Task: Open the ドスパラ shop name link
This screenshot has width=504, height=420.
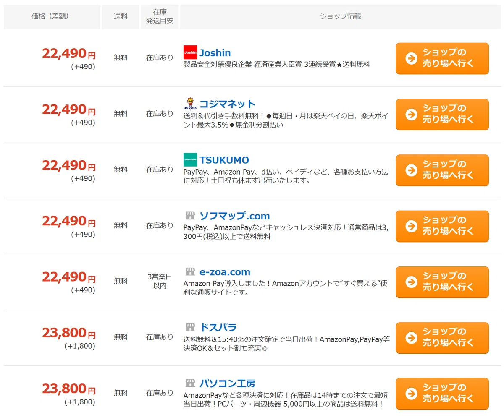Action: (x=218, y=328)
